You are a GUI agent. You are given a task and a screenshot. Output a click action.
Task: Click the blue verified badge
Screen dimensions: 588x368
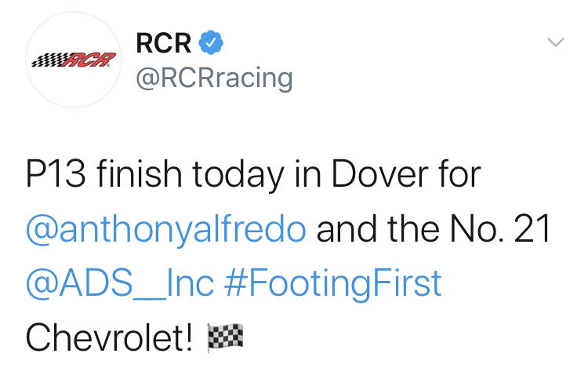pyautogui.click(x=210, y=42)
